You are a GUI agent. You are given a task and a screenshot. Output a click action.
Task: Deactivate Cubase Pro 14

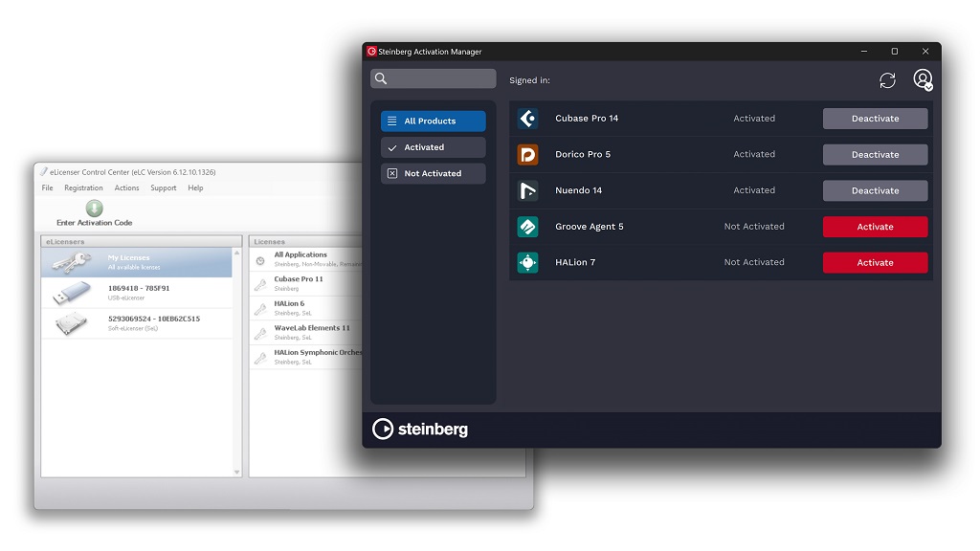(x=875, y=119)
